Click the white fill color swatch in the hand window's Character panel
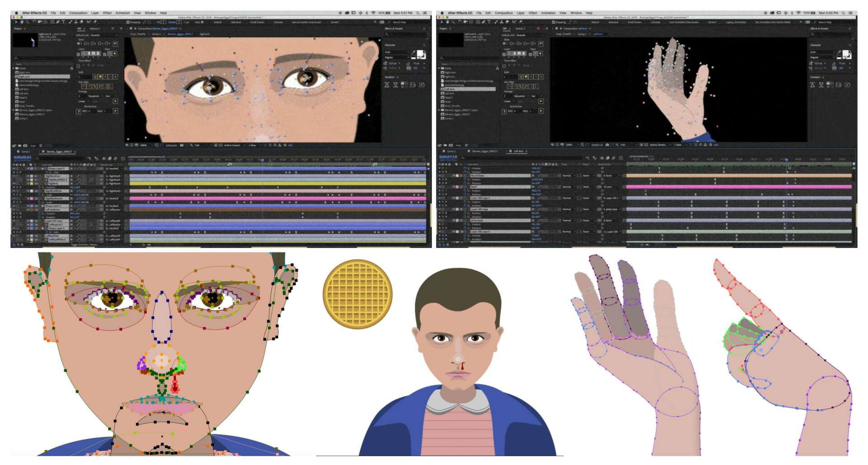This screenshot has width=868, height=465. pyautogui.click(x=845, y=54)
